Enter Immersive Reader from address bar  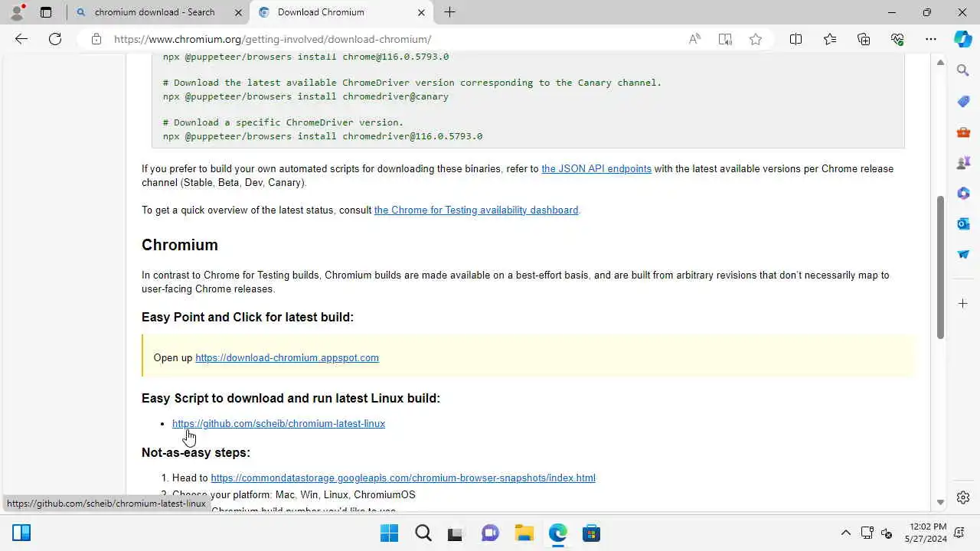click(x=725, y=39)
